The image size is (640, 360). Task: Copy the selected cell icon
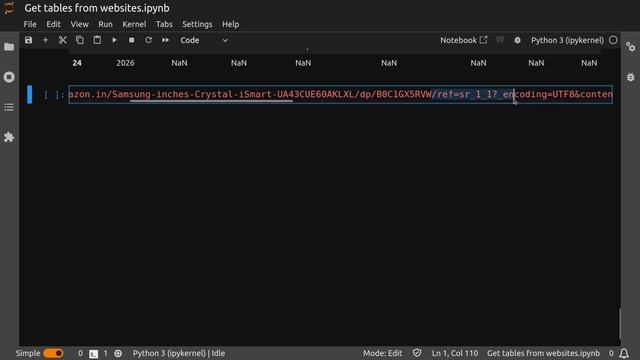[80, 40]
